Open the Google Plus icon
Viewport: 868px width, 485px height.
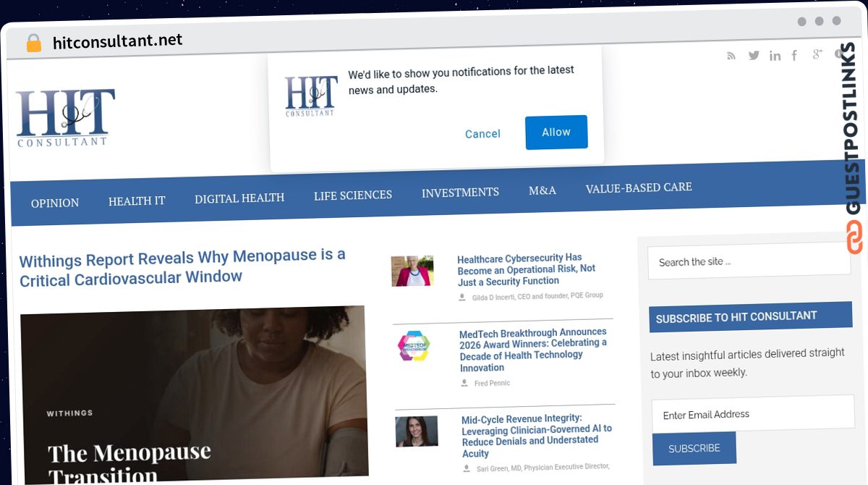(x=817, y=54)
